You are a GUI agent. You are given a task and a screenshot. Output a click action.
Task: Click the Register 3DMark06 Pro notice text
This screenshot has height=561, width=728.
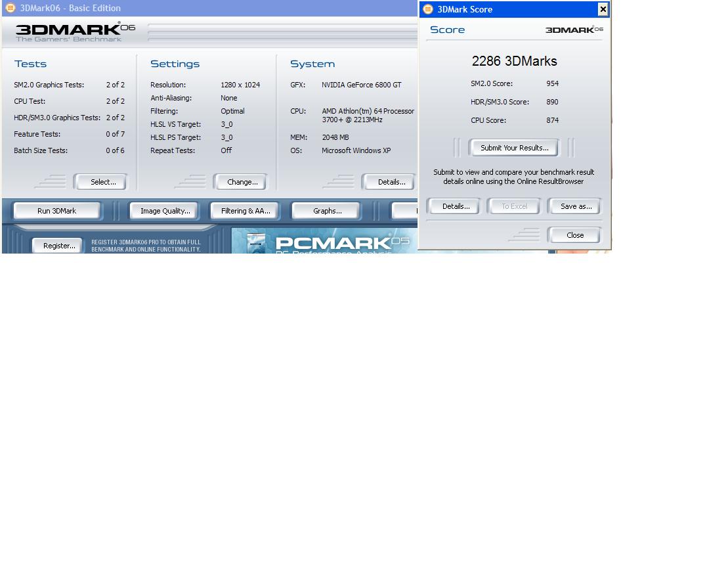(146, 246)
